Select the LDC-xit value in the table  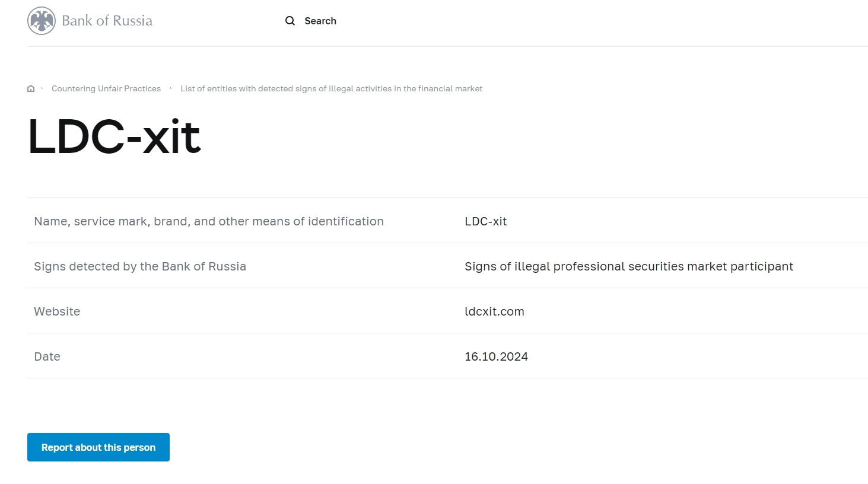[485, 221]
